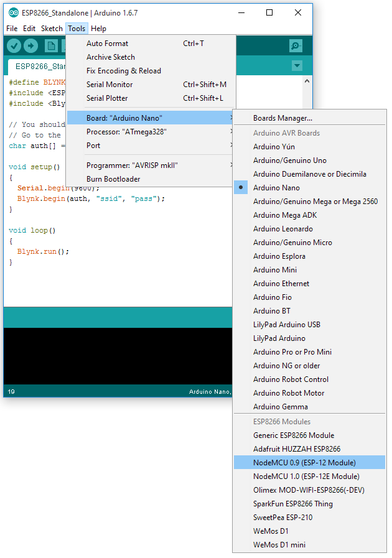Open the tab options dropdown arrow
The image size is (392, 558).
pos(297,66)
